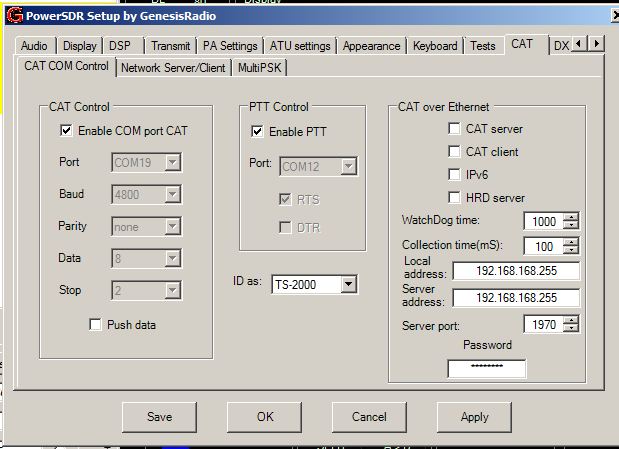Switch to the Keyboard tab

tap(435, 46)
